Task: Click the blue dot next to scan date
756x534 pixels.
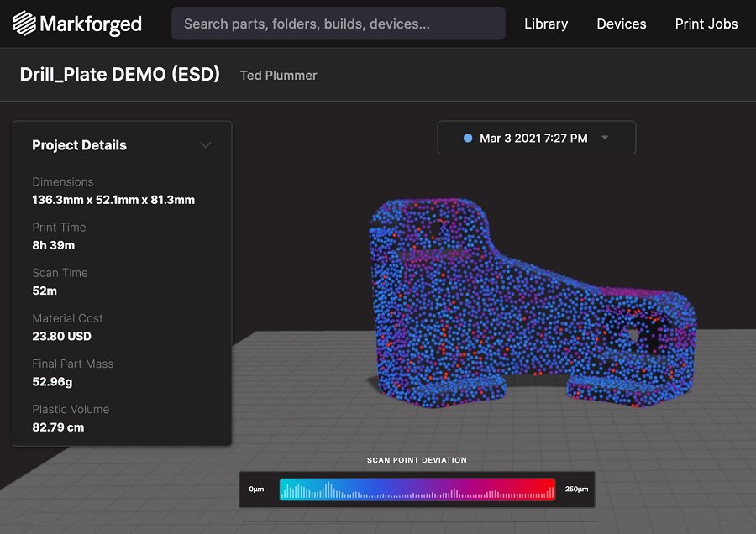Action: [x=468, y=138]
